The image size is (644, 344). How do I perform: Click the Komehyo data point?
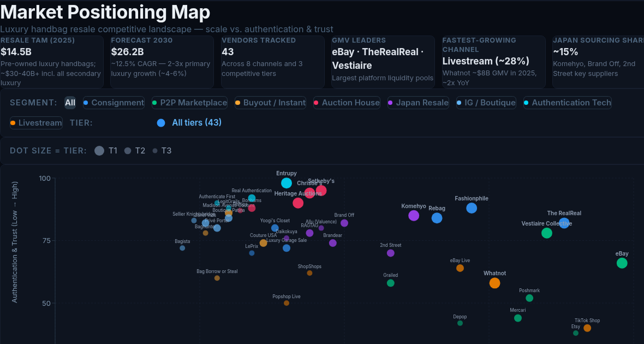tap(414, 215)
